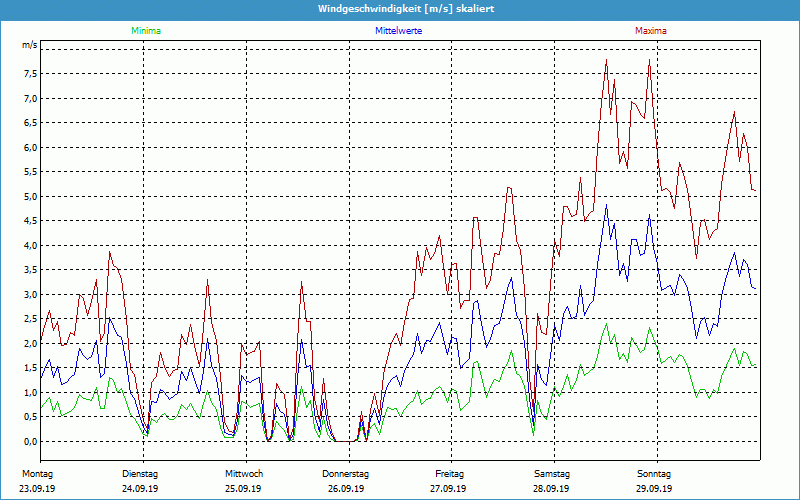
Task: Click the date 29.09.19
Action: pos(654,488)
